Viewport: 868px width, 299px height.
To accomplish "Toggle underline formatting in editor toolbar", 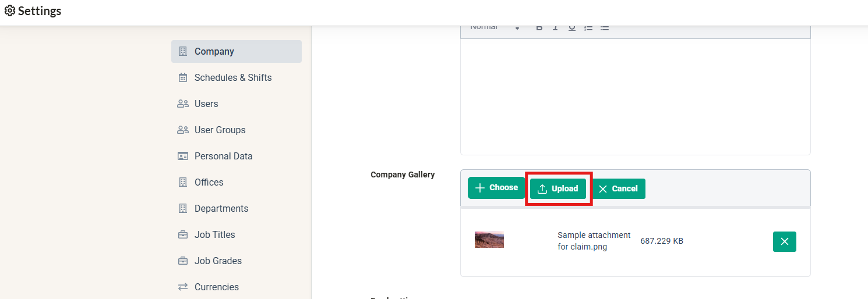I will (572, 27).
